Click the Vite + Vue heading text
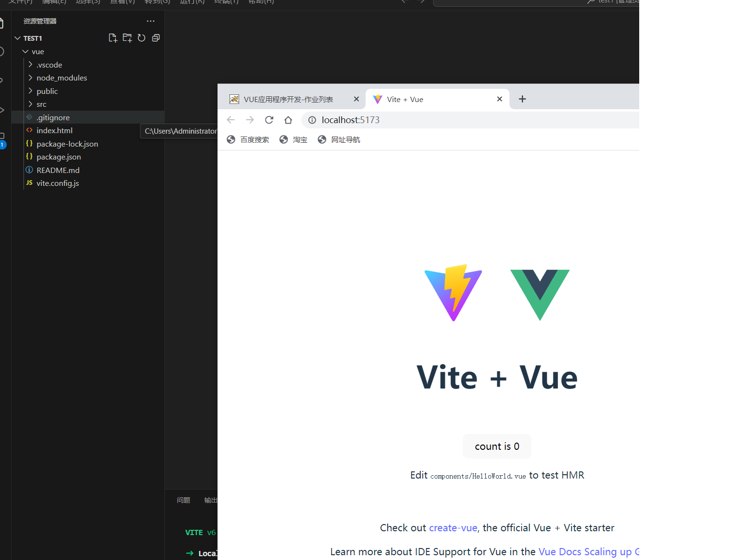Image resolution: width=736 pixels, height=560 pixels. (497, 377)
